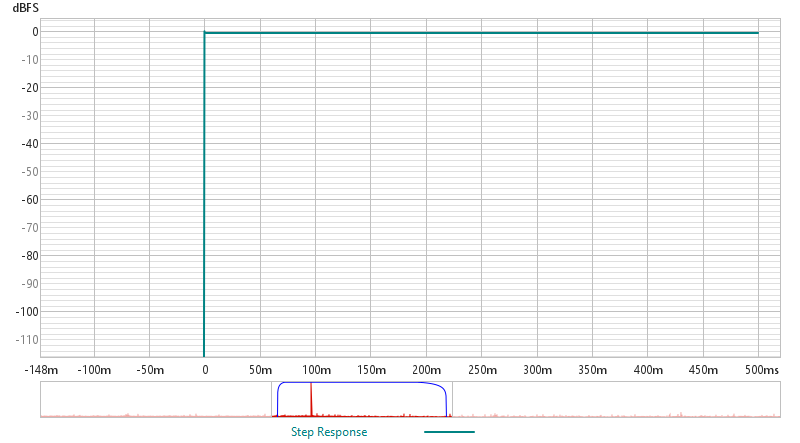Image resolution: width=800 pixels, height=443 pixels.
Task: Click the Step Response legend label
Action: click(x=329, y=432)
